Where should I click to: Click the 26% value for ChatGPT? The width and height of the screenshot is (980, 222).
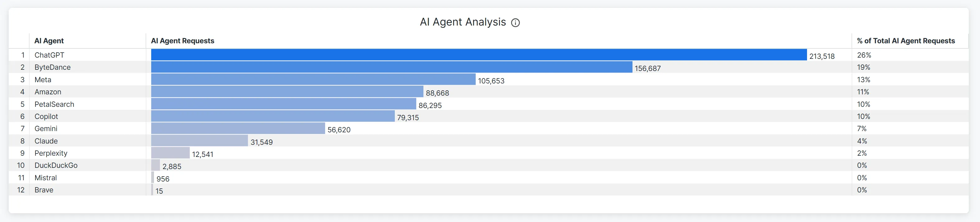click(x=864, y=55)
